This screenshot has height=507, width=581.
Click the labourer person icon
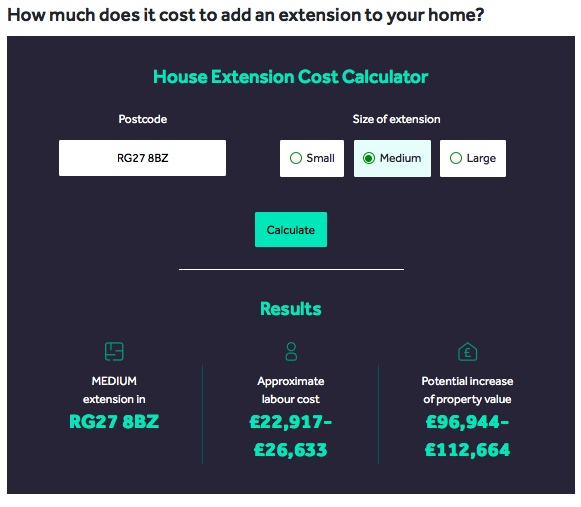click(x=291, y=351)
